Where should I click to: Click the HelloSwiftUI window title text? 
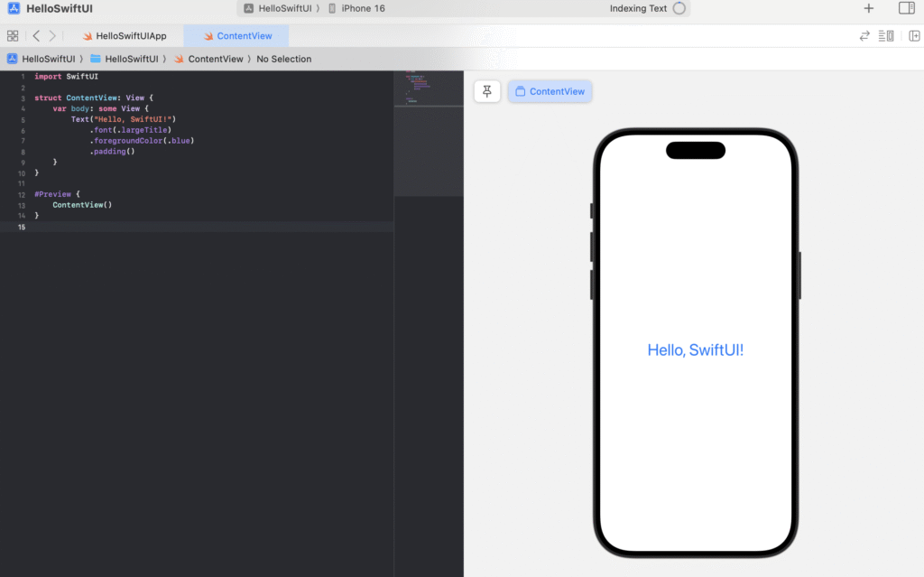[x=59, y=8]
